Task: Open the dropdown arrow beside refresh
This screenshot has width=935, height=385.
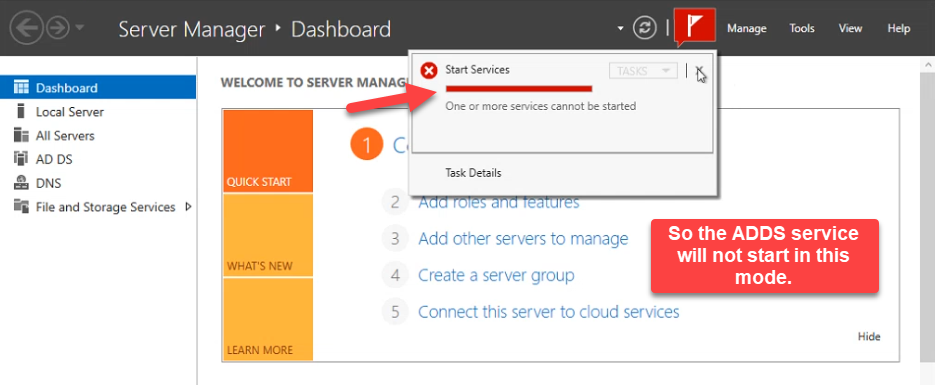Action: click(620, 28)
